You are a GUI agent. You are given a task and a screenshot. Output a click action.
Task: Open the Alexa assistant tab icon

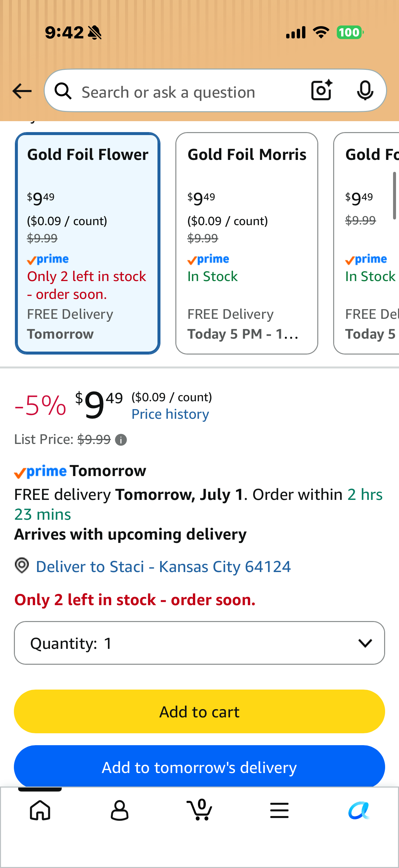pos(359,810)
